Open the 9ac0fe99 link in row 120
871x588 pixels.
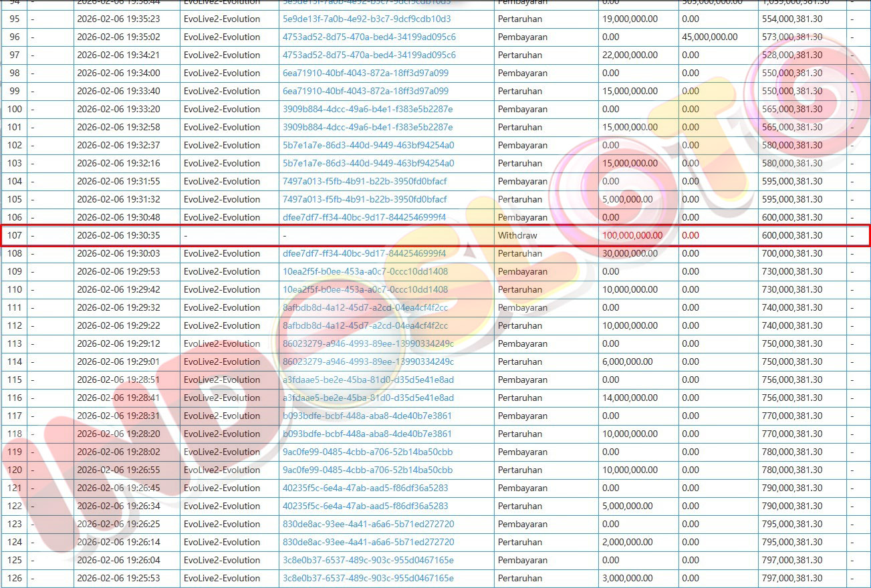click(x=368, y=470)
